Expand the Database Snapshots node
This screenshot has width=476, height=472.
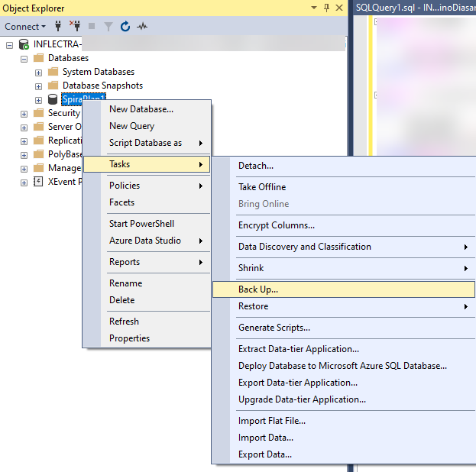coord(38,86)
